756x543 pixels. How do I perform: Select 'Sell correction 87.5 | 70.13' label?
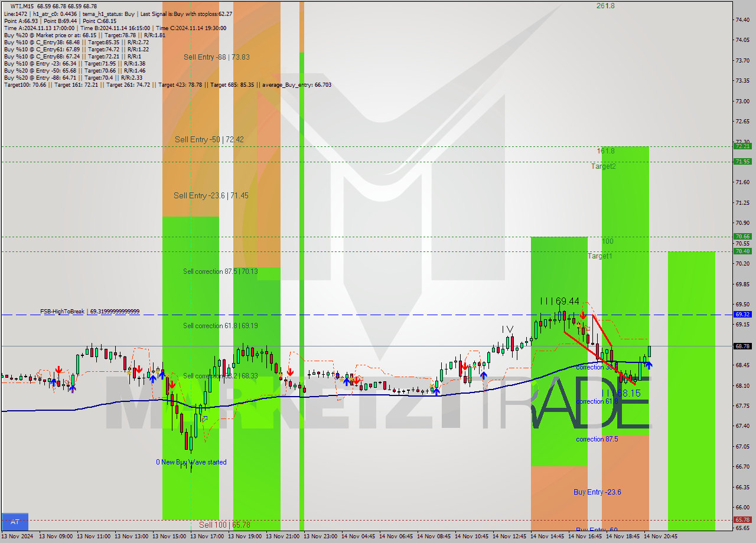tap(220, 271)
